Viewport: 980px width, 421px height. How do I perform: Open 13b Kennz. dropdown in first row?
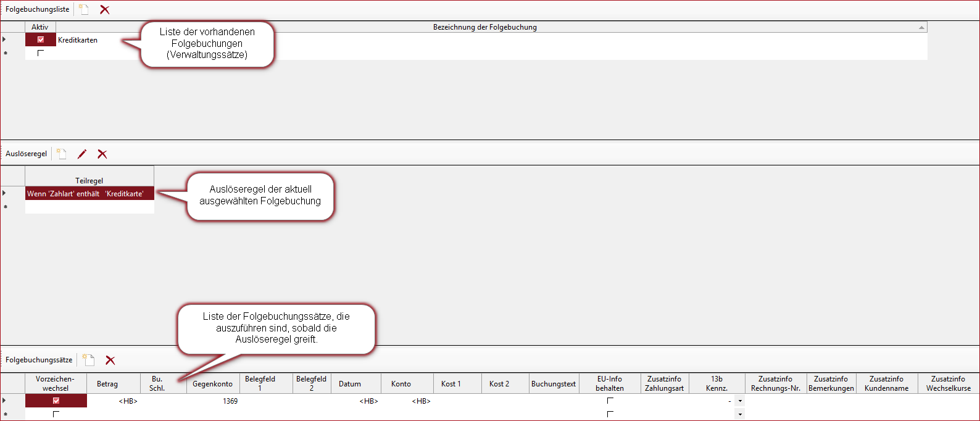[740, 401]
